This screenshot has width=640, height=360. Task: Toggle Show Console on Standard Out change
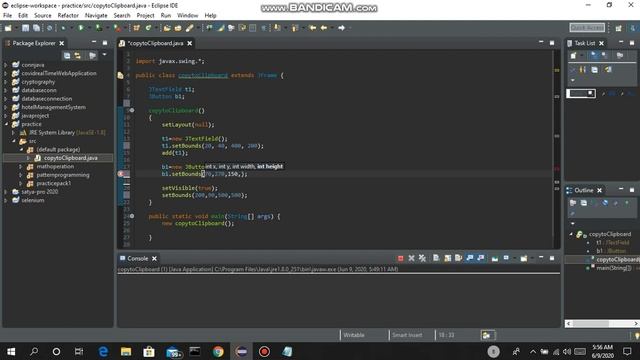(x=470, y=258)
